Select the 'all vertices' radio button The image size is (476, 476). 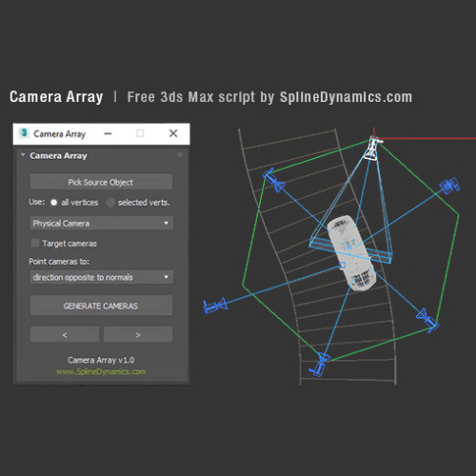[53, 203]
